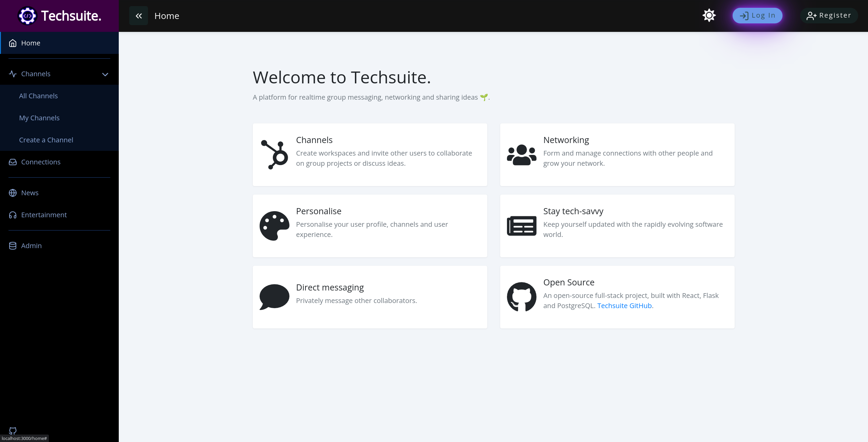Click the GitHub octocat icon on Open Source card
This screenshot has height=442, width=868.
pos(521,297)
